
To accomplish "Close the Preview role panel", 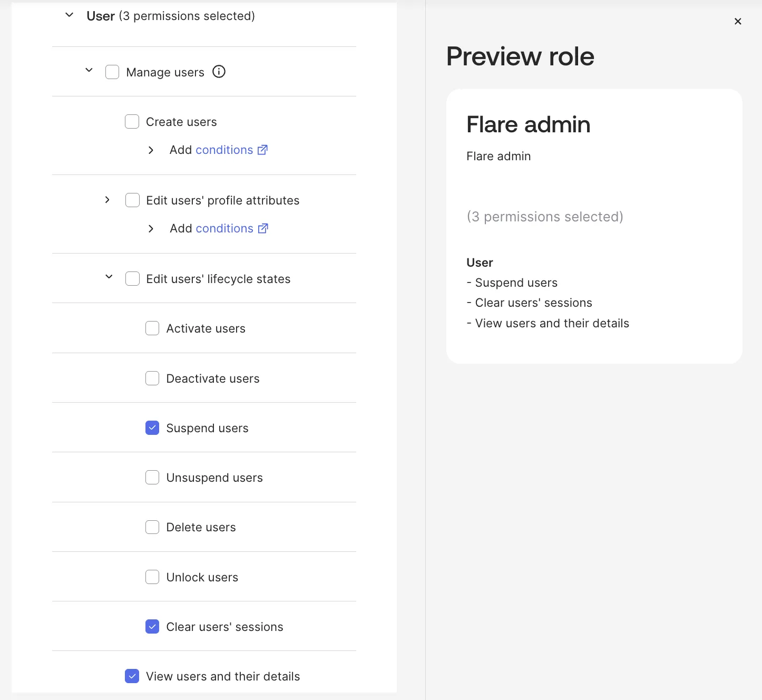I will click(738, 21).
